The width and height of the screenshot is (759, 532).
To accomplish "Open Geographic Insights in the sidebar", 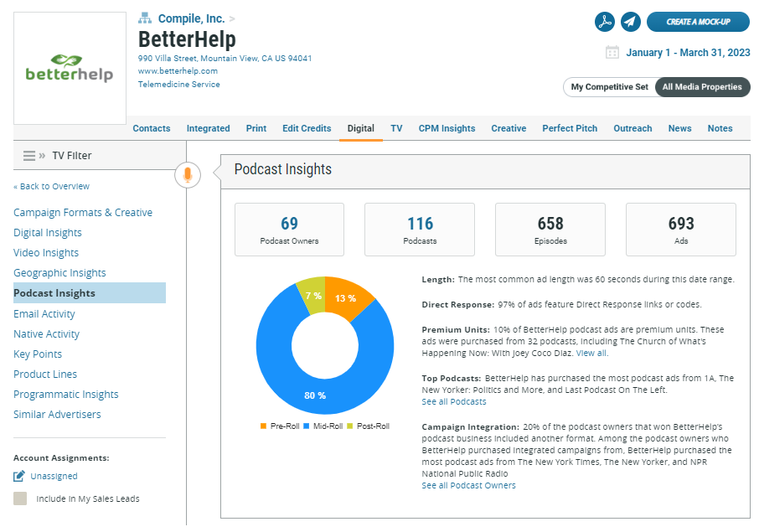I will (59, 273).
